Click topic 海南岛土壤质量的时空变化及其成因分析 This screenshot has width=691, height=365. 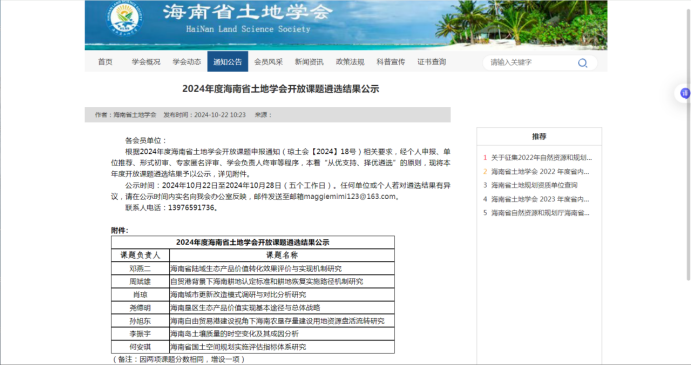tap(234, 334)
